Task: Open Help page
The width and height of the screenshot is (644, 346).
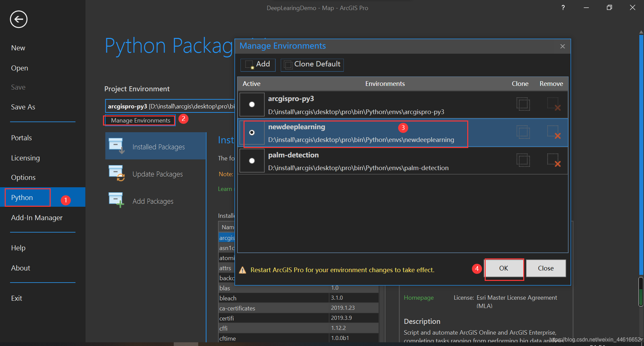Action: point(18,248)
